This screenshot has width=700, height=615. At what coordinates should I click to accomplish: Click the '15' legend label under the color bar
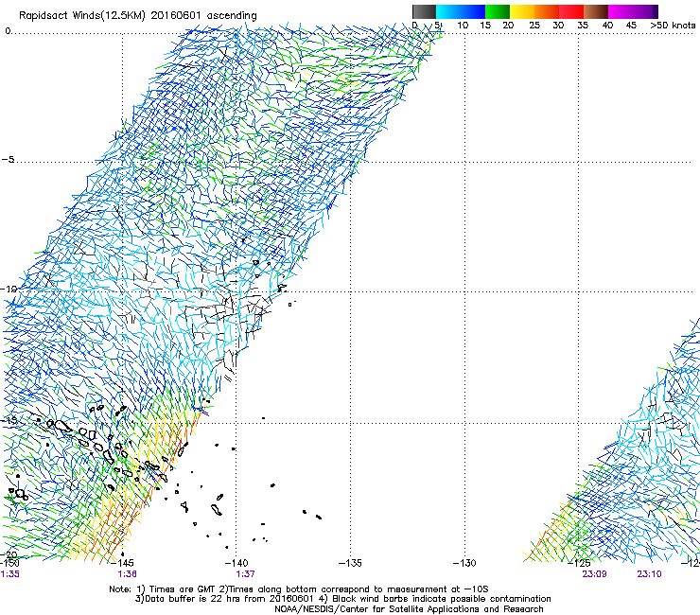485,26
